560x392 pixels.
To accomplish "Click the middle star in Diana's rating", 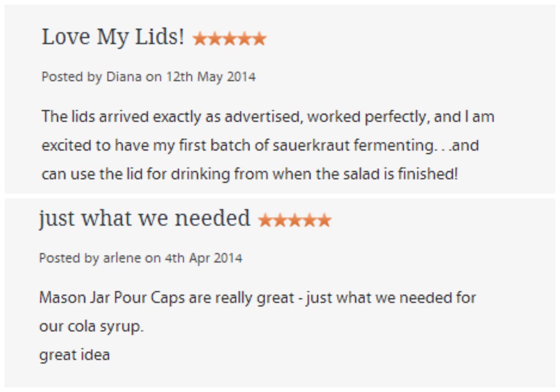I will (229, 39).
